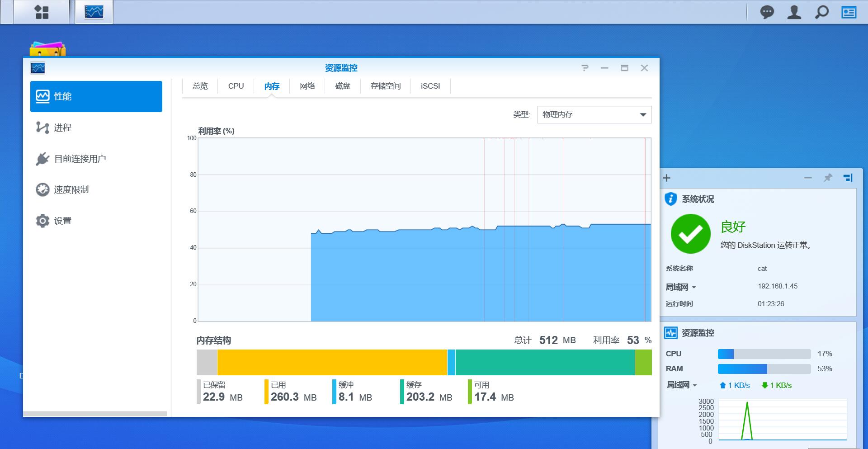Expand the 局域网 dropdown in resource widget
868x449 pixels.
click(x=682, y=385)
